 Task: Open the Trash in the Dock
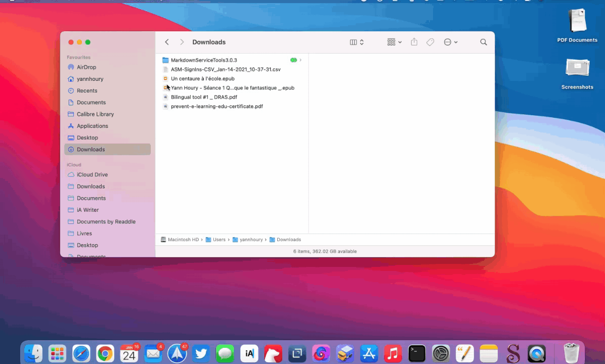[571, 353]
